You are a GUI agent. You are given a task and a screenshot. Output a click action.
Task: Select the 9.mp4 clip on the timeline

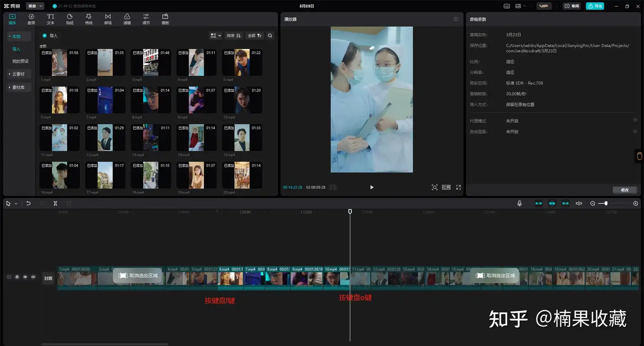click(307, 278)
